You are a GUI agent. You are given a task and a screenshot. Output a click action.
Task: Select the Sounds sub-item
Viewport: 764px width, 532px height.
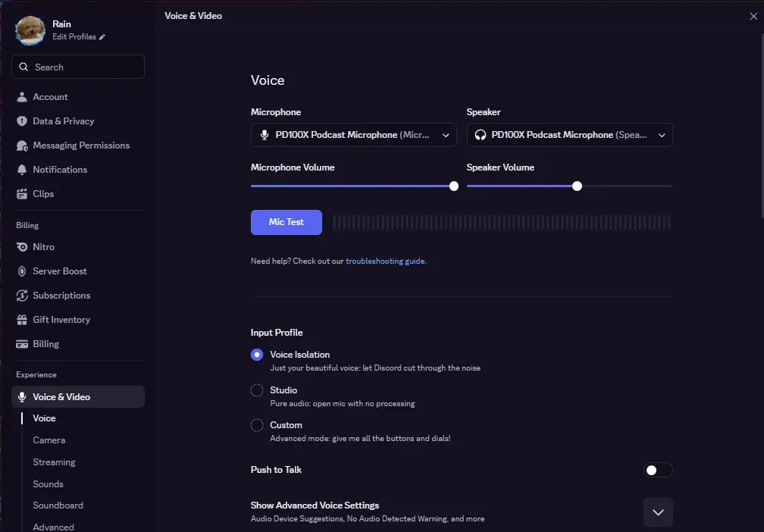click(48, 484)
